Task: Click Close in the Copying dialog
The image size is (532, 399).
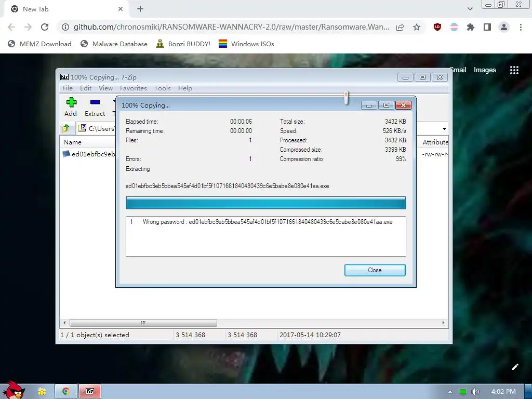Action: click(375, 270)
